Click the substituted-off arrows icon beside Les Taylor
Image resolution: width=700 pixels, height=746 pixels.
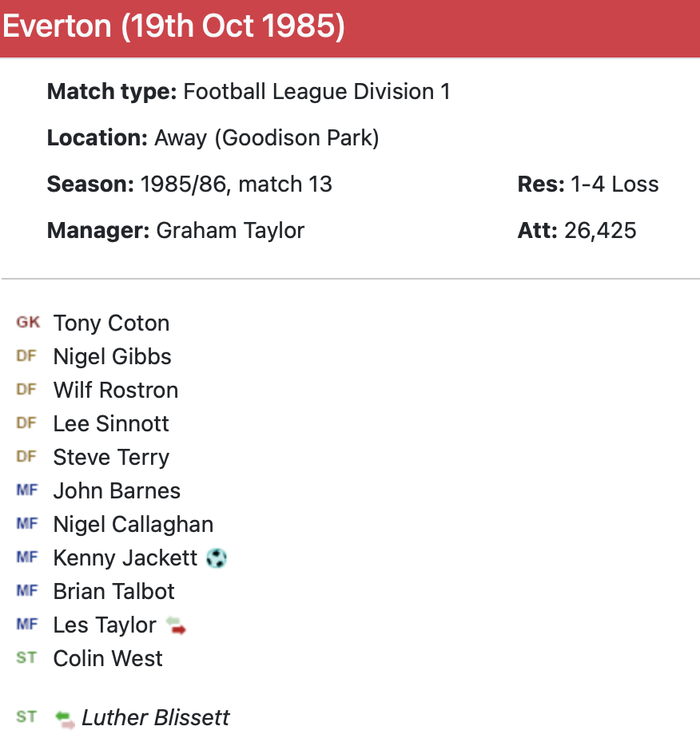click(176, 625)
